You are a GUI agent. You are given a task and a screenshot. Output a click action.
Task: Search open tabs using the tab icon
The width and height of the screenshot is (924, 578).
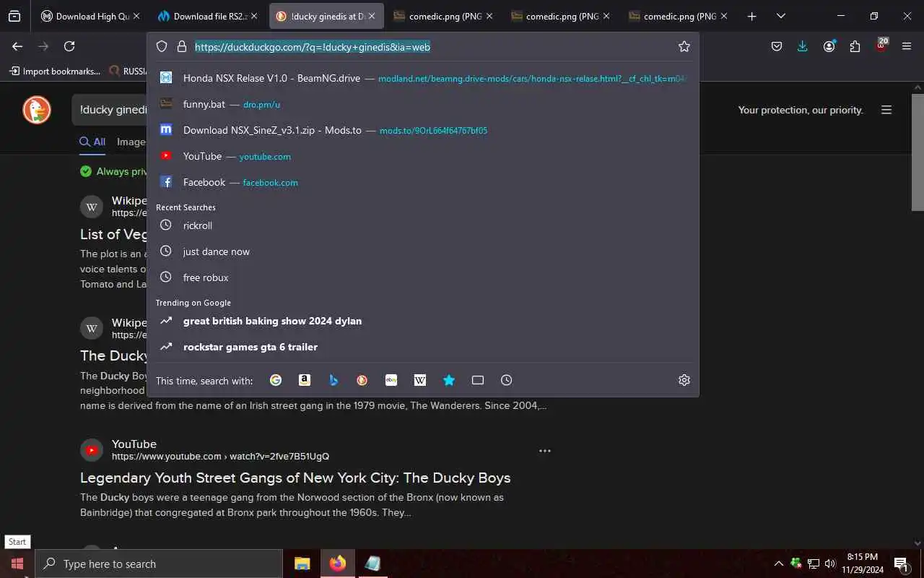pyautogui.click(x=478, y=380)
